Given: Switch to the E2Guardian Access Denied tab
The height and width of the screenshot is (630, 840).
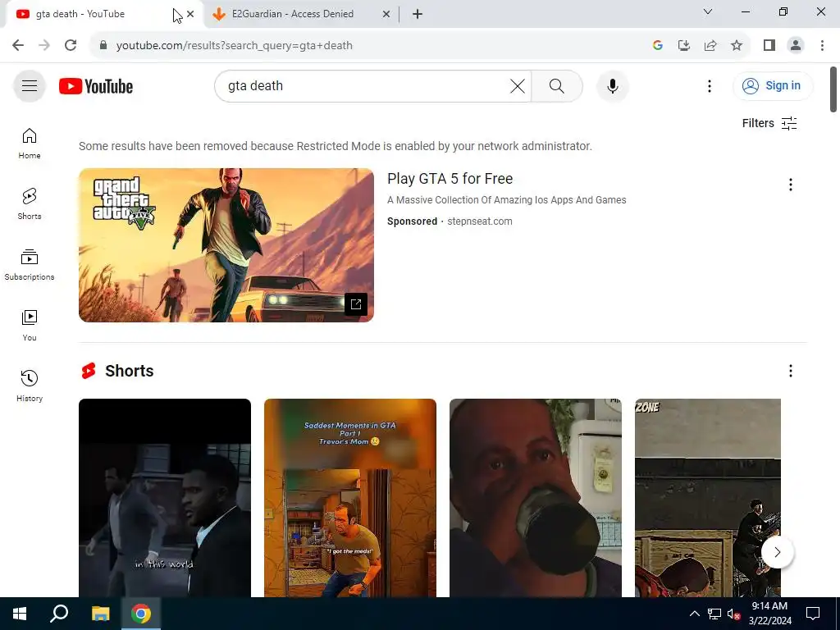Looking at the screenshot, I should pos(300,14).
